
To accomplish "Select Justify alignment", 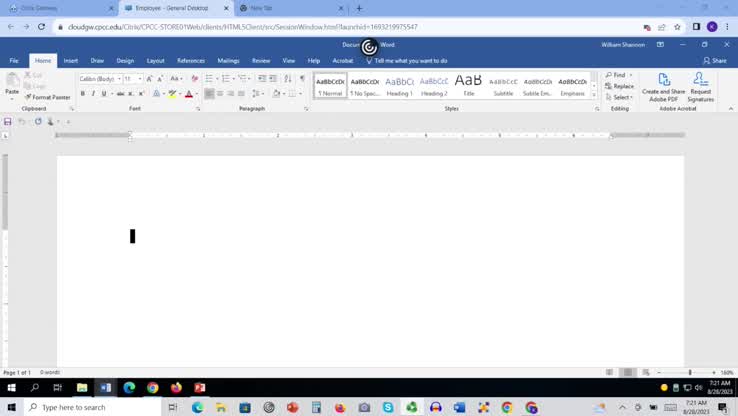I will point(241,94).
